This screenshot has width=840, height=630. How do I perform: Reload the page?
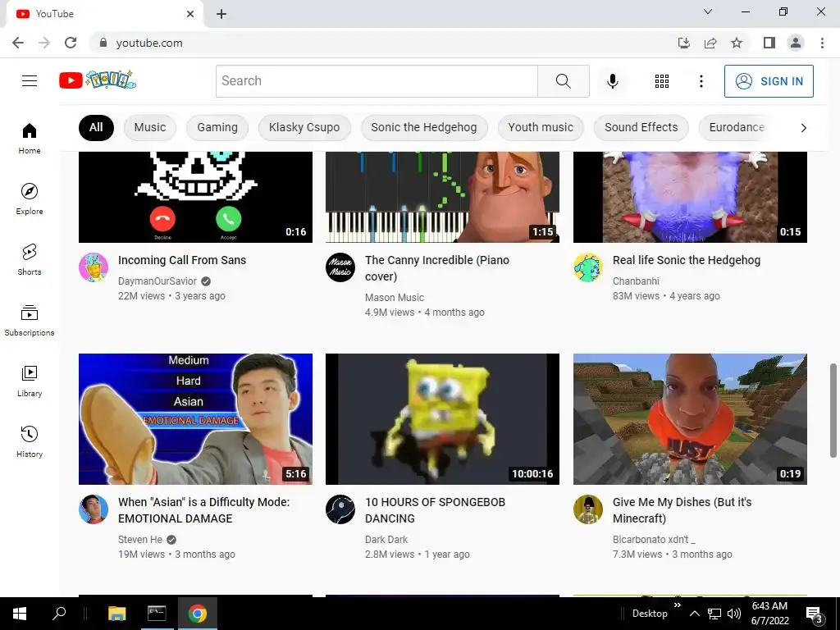pos(71,43)
